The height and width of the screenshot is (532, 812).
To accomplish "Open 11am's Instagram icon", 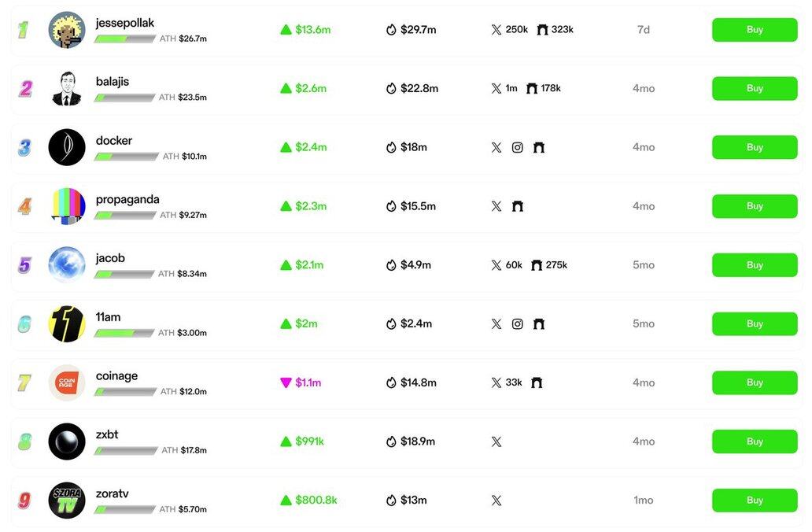I will click(517, 323).
